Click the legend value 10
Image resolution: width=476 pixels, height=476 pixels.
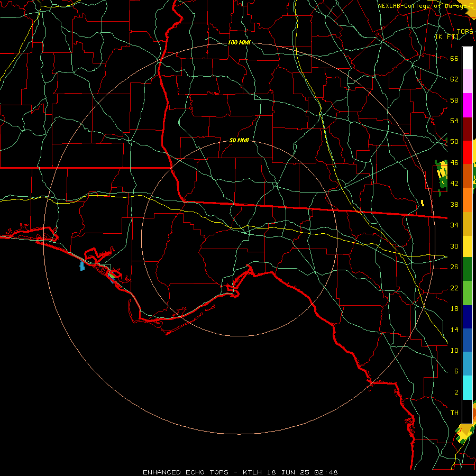point(454,350)
